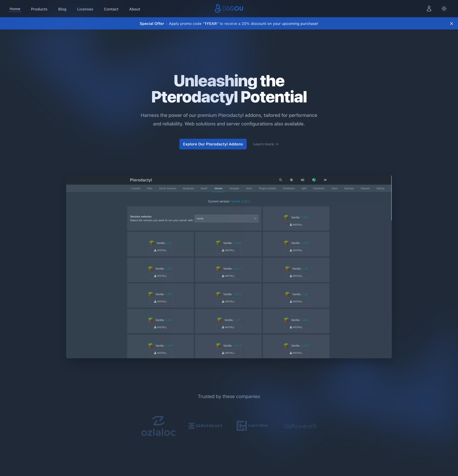Image resolution: width=458 pixels, height=476 pixels.
Task: Click the sign-out icon in Pterodactyl header
Action: pyautogui.click(x=325, y=180)
